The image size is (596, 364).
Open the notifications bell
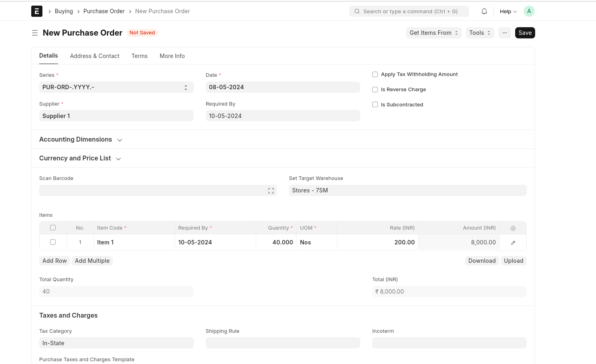pos(484,11)
